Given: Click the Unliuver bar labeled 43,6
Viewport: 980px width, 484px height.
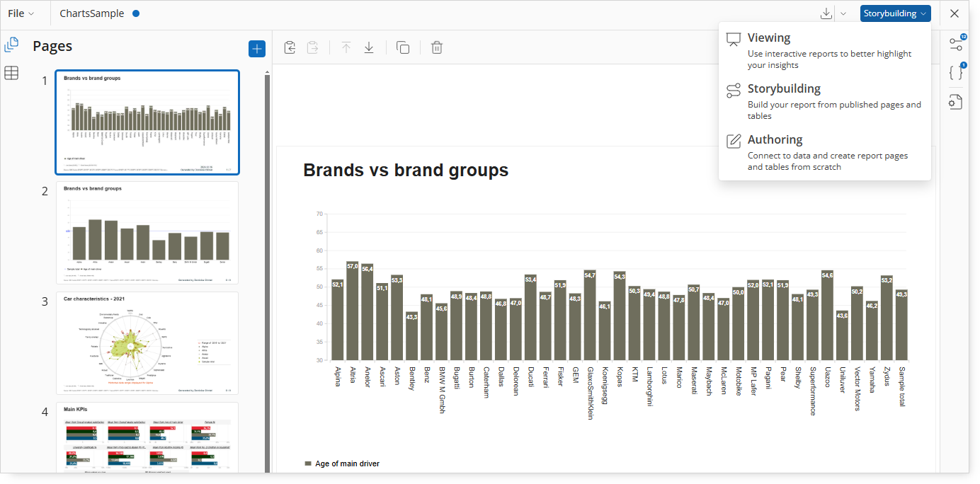Looking at the screenshot, I should click(842, 336).
